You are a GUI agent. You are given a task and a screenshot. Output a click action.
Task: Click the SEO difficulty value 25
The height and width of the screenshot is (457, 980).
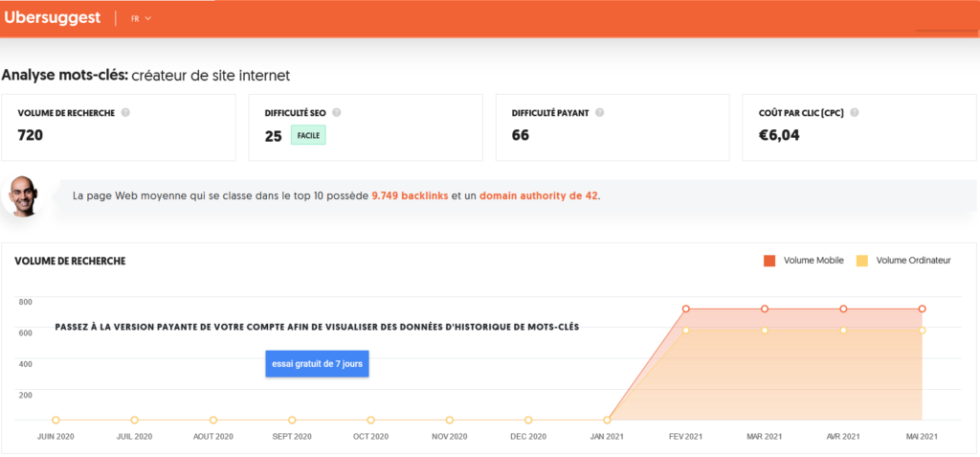273,136
